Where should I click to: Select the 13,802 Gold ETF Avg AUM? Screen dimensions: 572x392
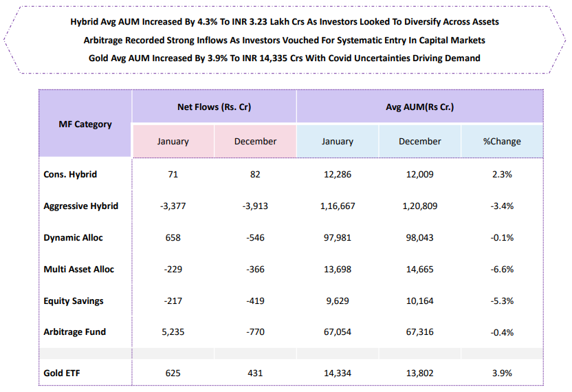[420, 373]
